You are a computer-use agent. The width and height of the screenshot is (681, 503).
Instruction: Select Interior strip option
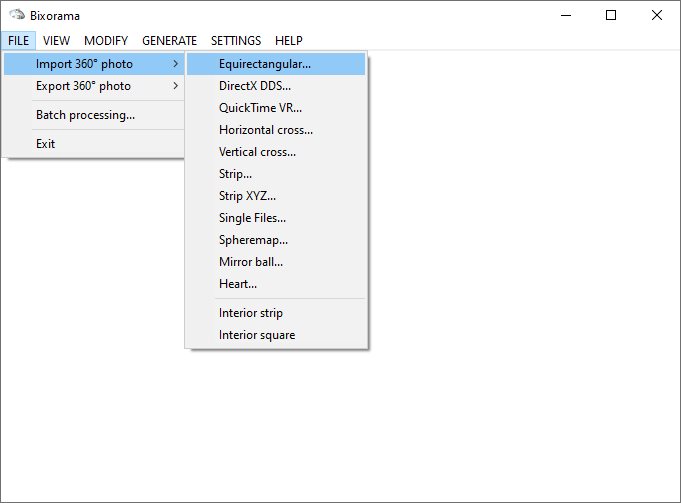tap(250, 313)
